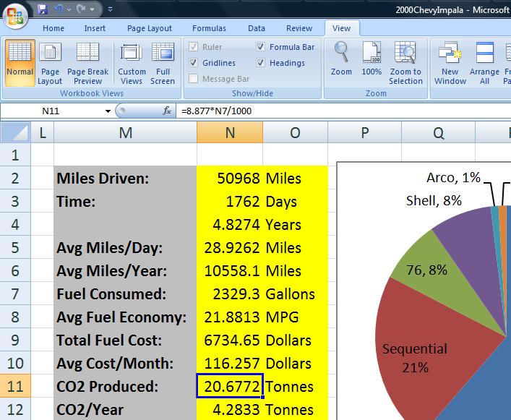The image size is (511, 420).
Task: Disable Gridlines checkbox
Action: 193,63
